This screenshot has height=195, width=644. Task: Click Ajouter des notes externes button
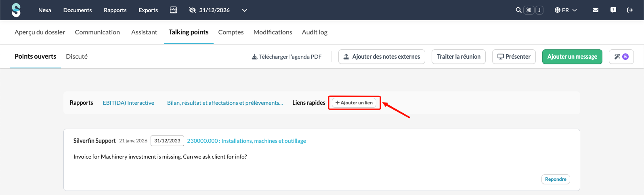pos(382,57)
